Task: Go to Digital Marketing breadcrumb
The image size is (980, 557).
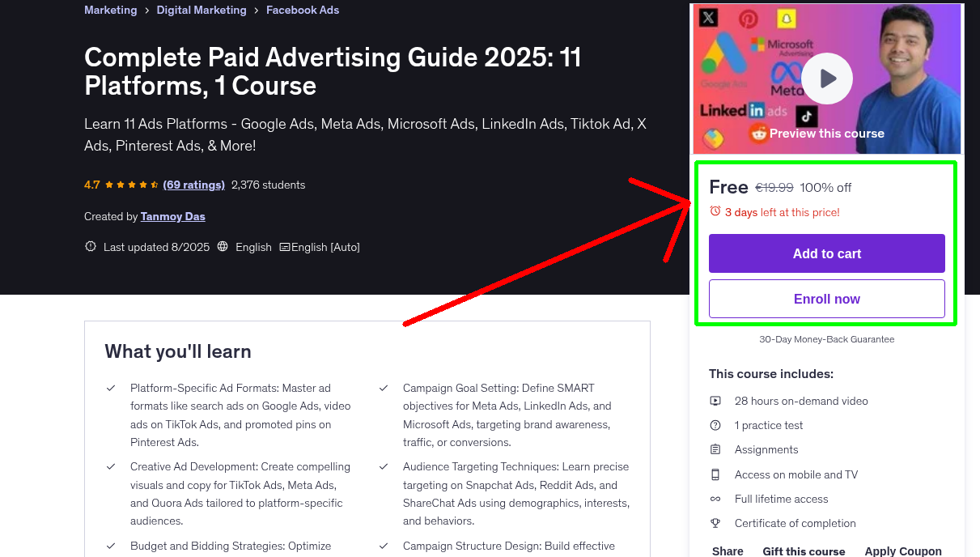Action: coord(202,11)
